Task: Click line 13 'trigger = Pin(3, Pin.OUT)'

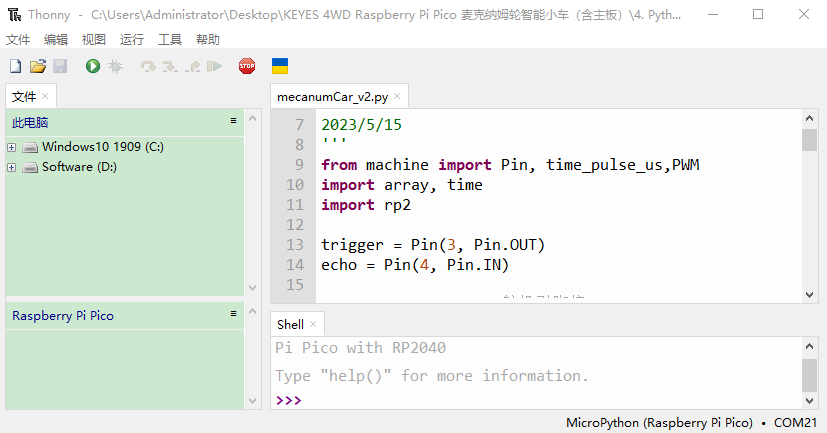Action: coord(433,245)
